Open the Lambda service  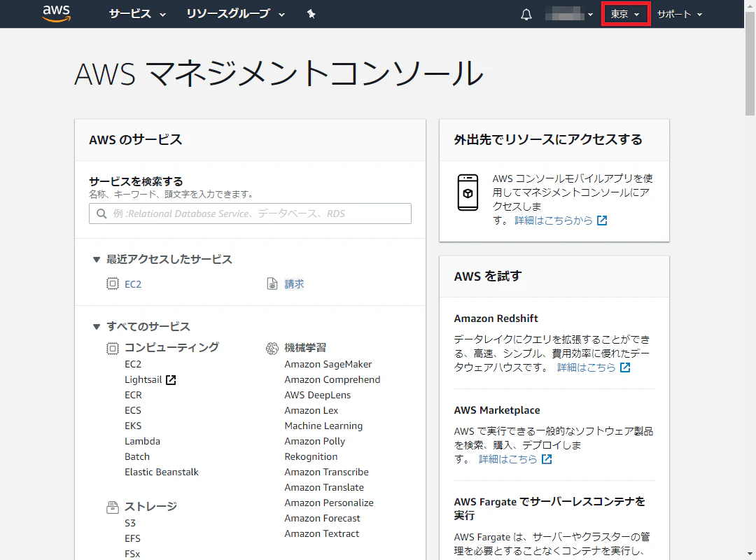pyautogui.click(x=142, y=441)
